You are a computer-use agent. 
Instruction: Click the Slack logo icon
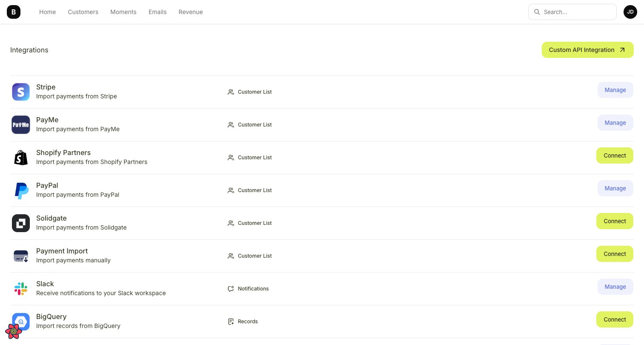[x=21, y=289]
